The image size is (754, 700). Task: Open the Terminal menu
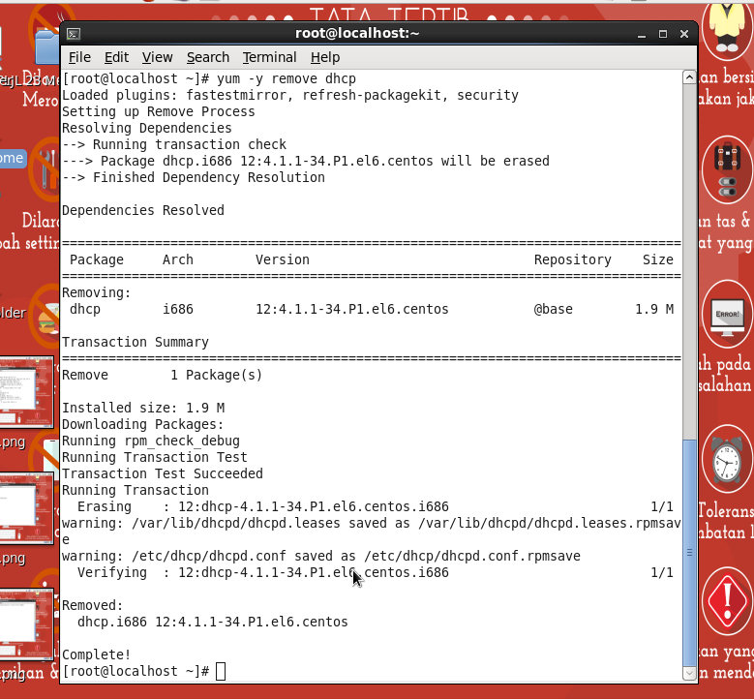coord(269,57)
